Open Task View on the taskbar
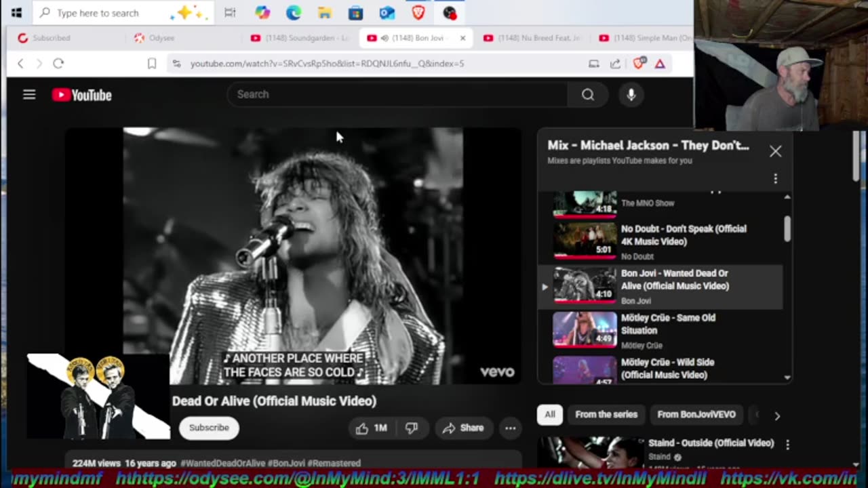 (x=230, y=12)
